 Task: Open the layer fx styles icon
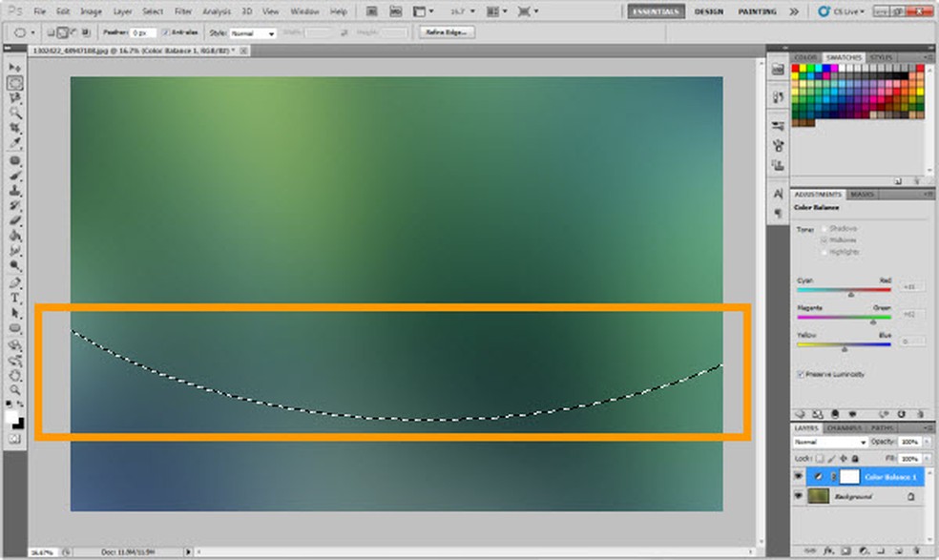pyautogui.click(x=829, y=550)
